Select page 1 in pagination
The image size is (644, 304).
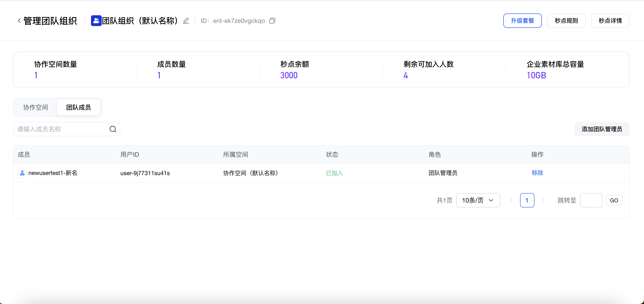(527, 200)
